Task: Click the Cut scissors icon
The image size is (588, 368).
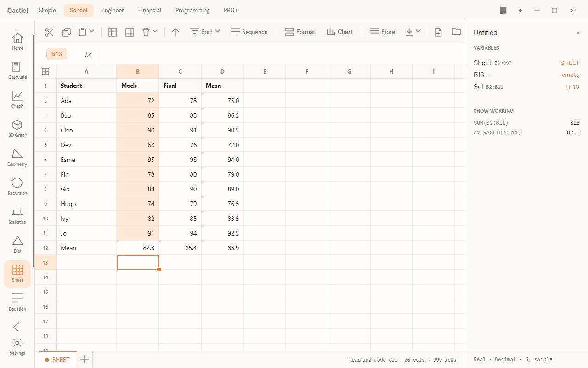Action: [x=49, y=32]
